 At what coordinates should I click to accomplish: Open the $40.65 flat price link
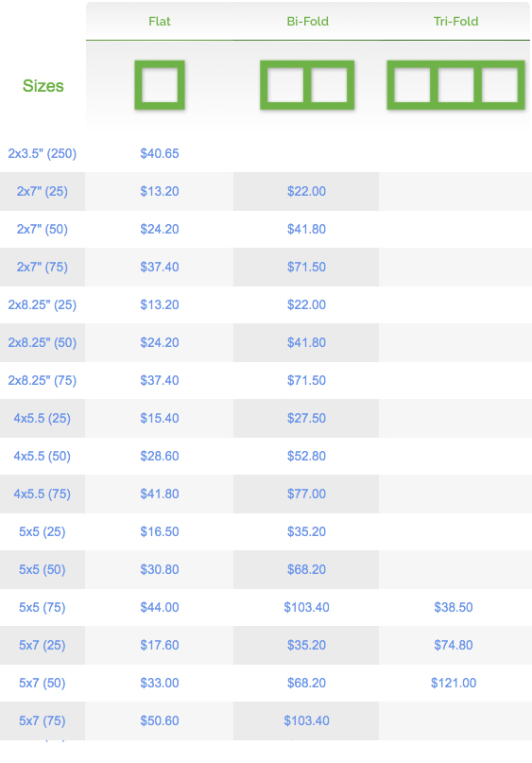(160, 153)
